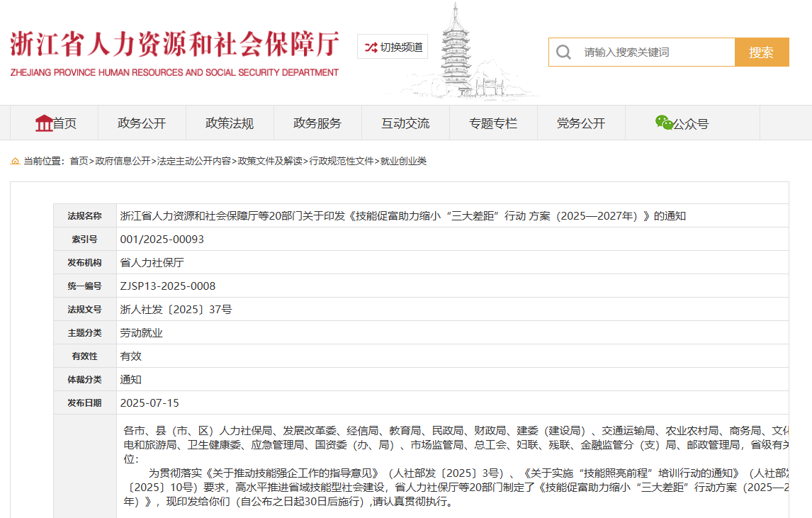812x518 pixels.
Task: Click the magnifier icon in search box
Action: [x=564, y=52]
